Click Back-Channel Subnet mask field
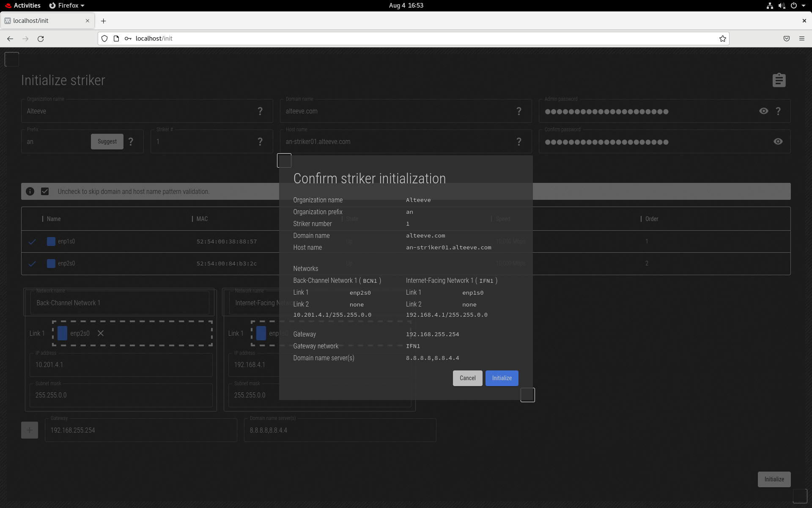 click(121, 395)
